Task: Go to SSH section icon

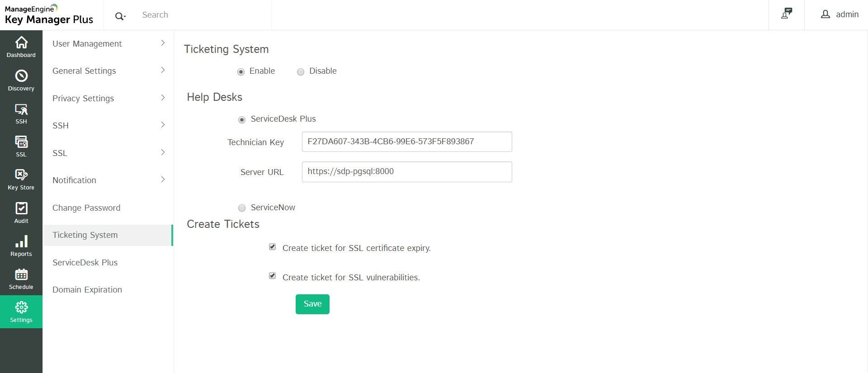Action: point(21,109)
